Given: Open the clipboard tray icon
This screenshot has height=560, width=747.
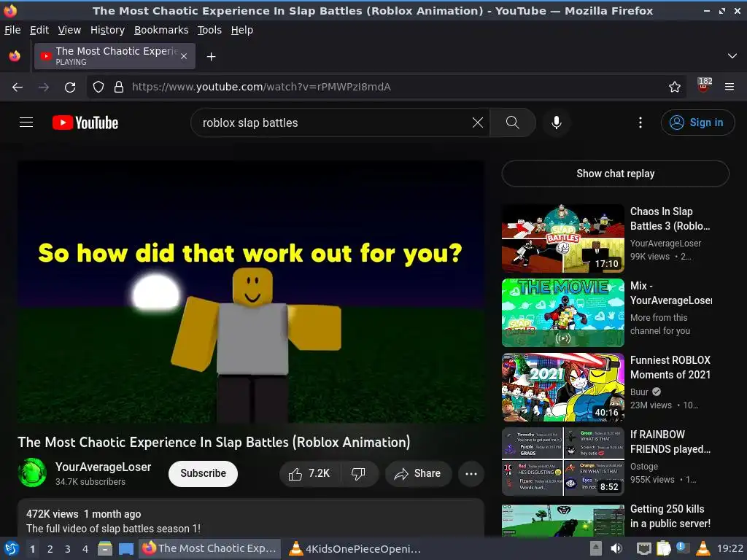Looking at the screenshot, I should (664, 548).
